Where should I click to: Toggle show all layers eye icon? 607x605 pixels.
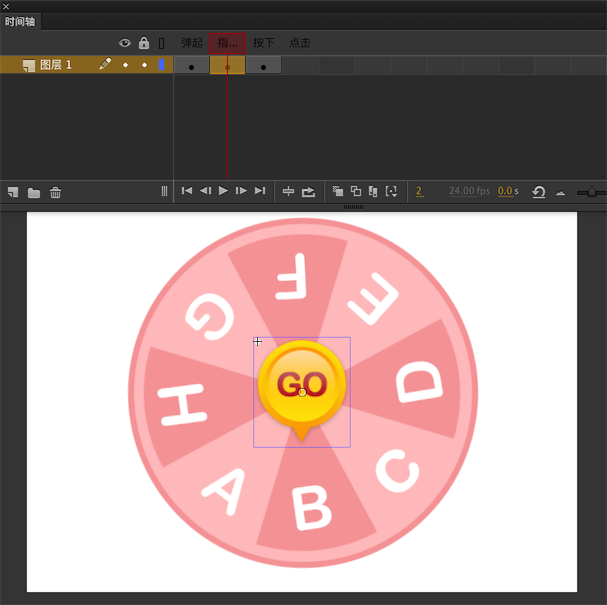click(125, 43)
